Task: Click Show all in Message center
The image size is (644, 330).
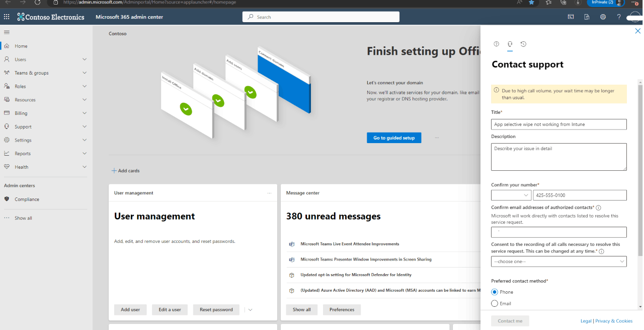Action: pyautogui.click(x=302, y=309)
